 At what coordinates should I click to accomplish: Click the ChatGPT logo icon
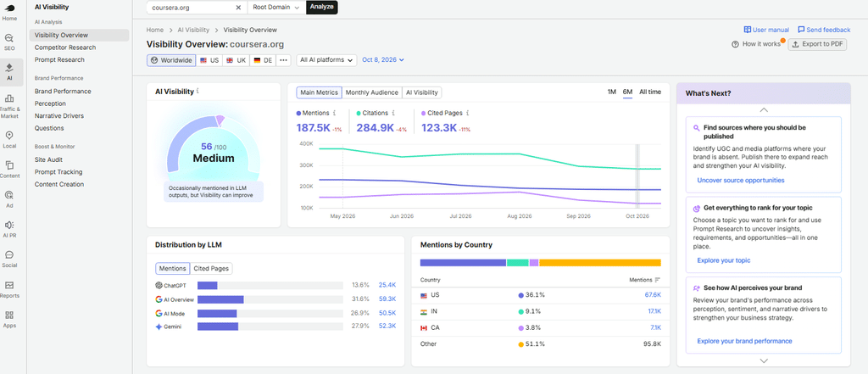click(159, 285)
